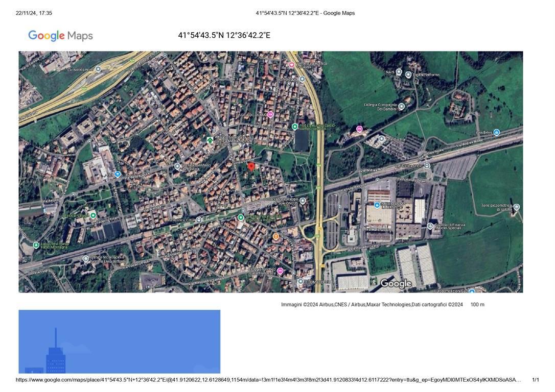This screenshot has width=555, height=392.
Task: Select the red destination pin on the map
Action: coord(252,167)
